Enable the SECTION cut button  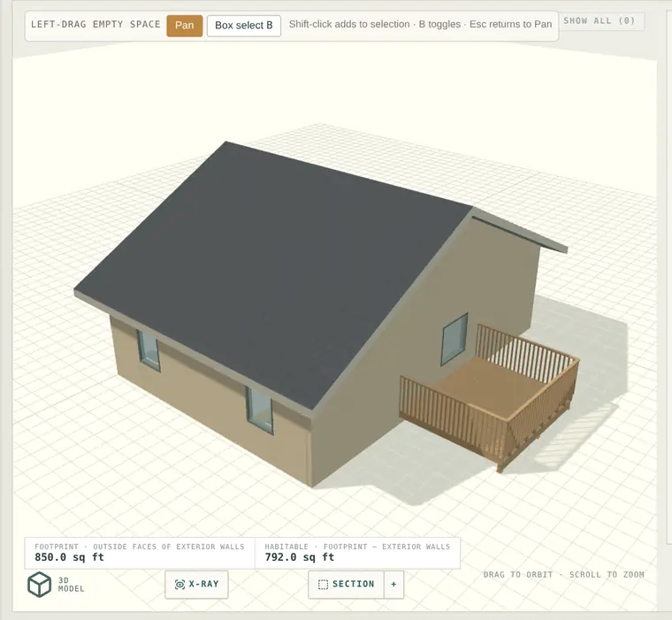tap(347, 584)
